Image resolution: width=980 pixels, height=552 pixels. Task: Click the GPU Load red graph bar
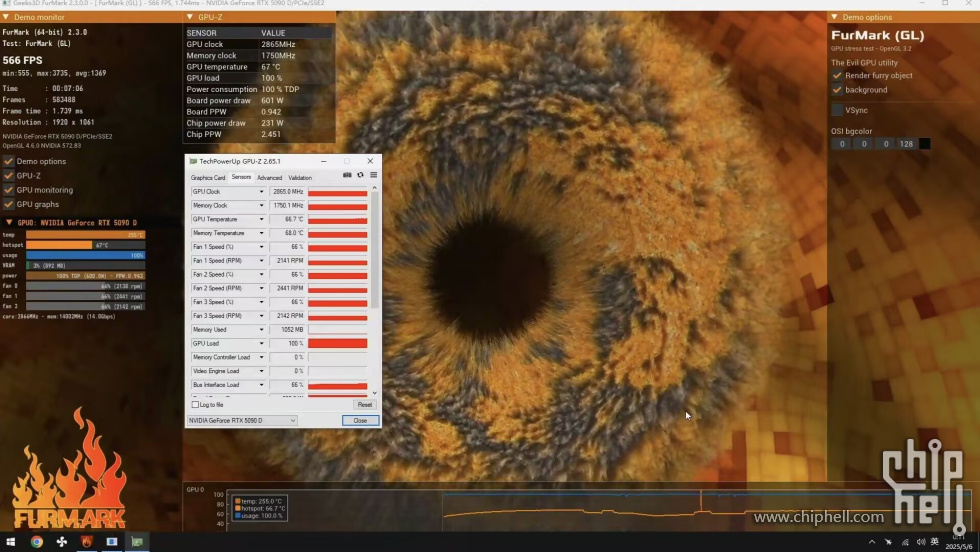click(338, 343)
